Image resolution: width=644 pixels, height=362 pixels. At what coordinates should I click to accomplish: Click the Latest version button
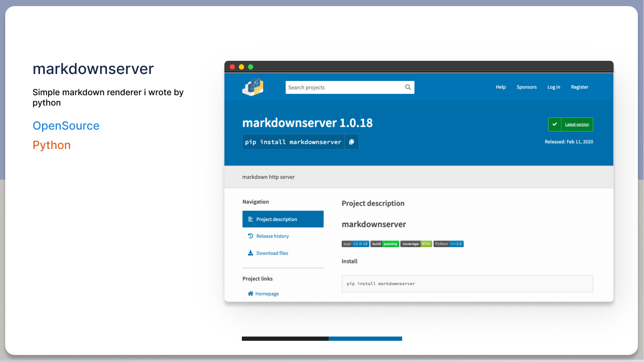pyautogui.click(x=570, y=124)
